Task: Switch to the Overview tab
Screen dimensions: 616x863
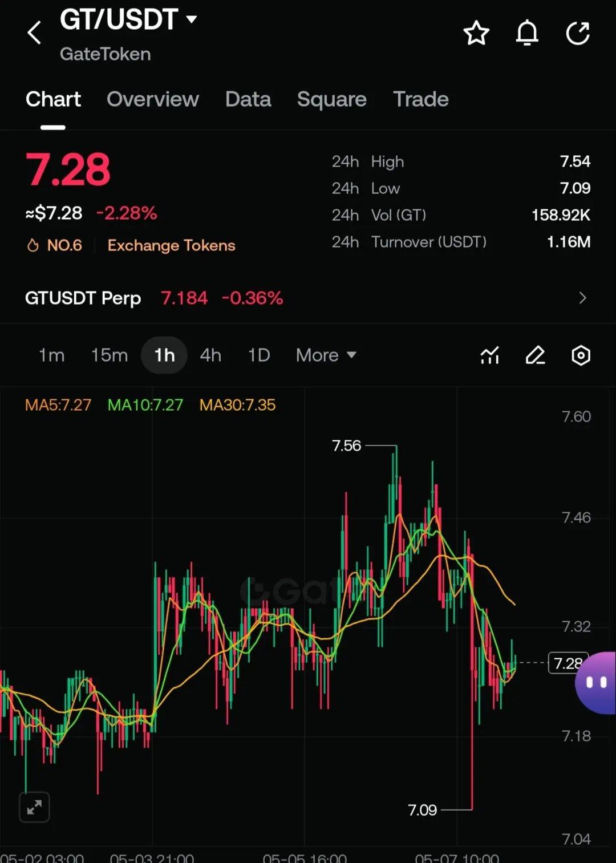Action: coord(153,99)
